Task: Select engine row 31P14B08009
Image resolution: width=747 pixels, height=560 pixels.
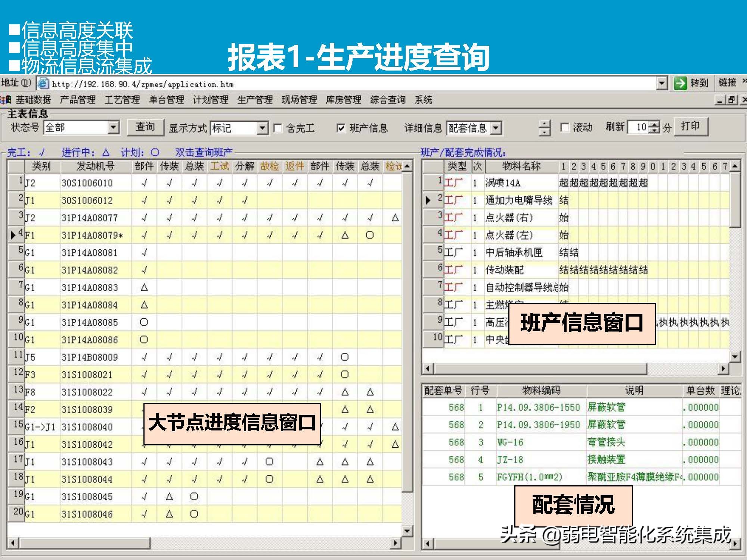Action: 205,357
